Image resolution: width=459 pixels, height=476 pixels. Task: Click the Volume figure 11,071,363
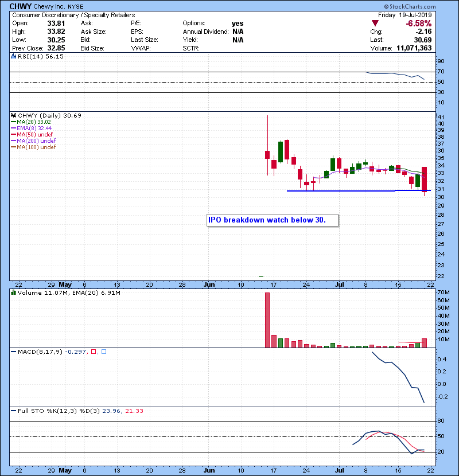click(x=414, y=48)
